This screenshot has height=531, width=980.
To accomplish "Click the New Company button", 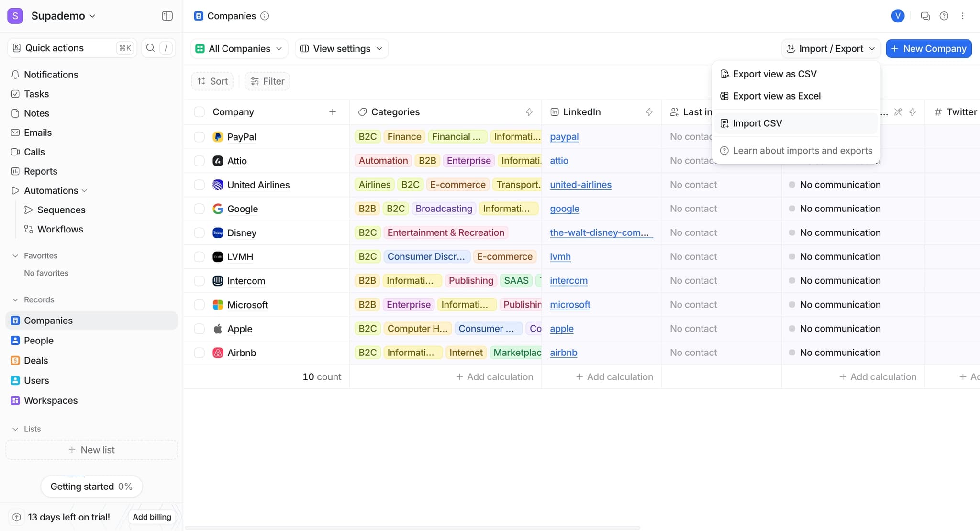I will (928, 48).
